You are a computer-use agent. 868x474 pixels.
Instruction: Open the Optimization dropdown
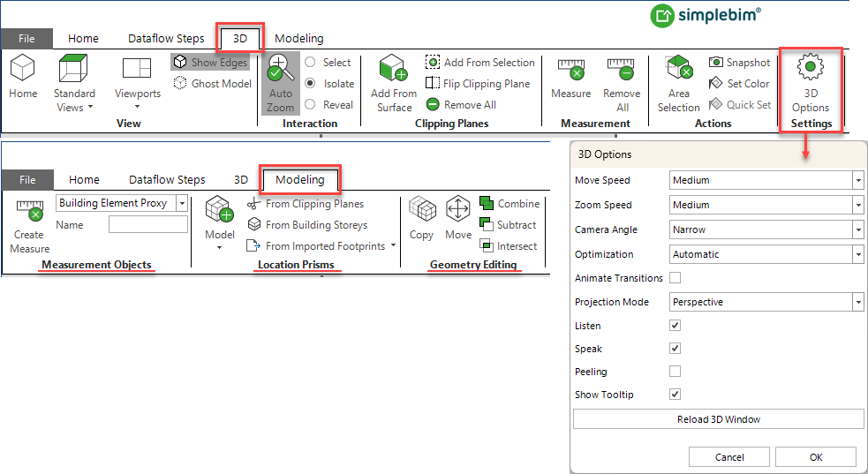point(858,254)
